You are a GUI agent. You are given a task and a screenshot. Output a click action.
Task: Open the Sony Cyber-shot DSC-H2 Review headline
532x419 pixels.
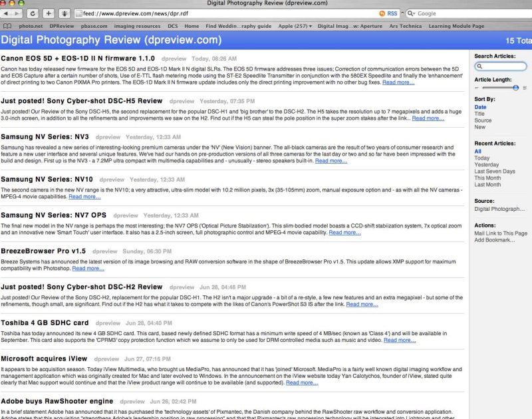[81, 287]
